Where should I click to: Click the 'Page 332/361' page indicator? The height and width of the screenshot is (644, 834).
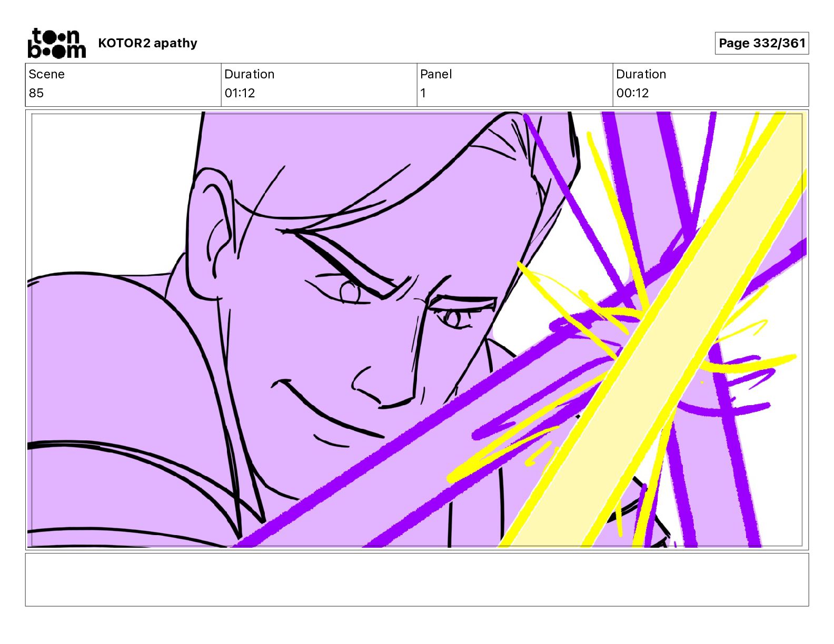point(762,43)
